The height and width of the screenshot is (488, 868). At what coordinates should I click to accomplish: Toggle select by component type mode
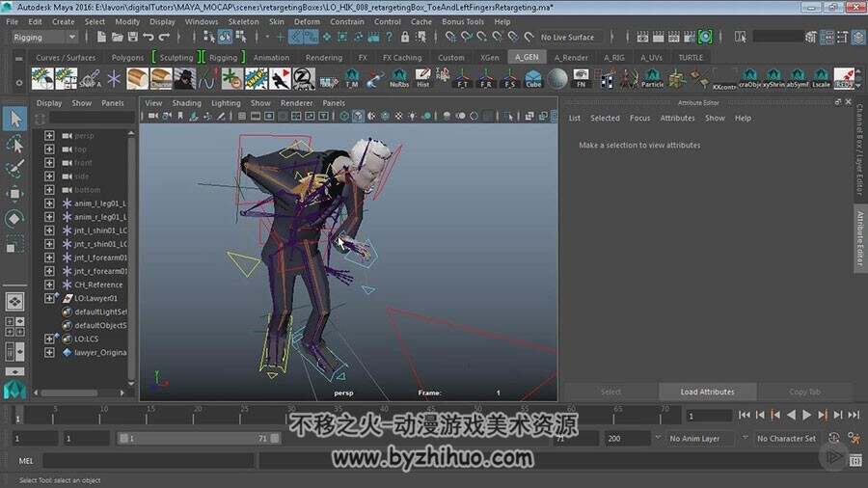241,37
